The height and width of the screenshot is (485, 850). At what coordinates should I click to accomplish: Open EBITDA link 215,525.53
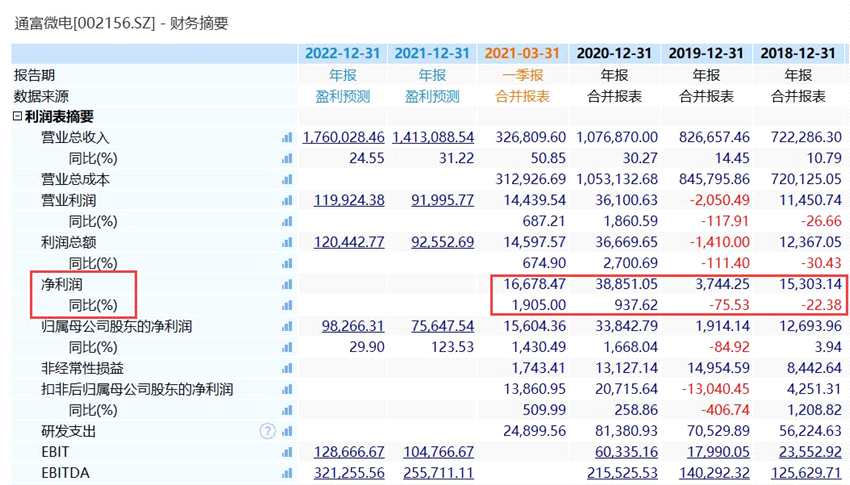[x=623, y=473]
